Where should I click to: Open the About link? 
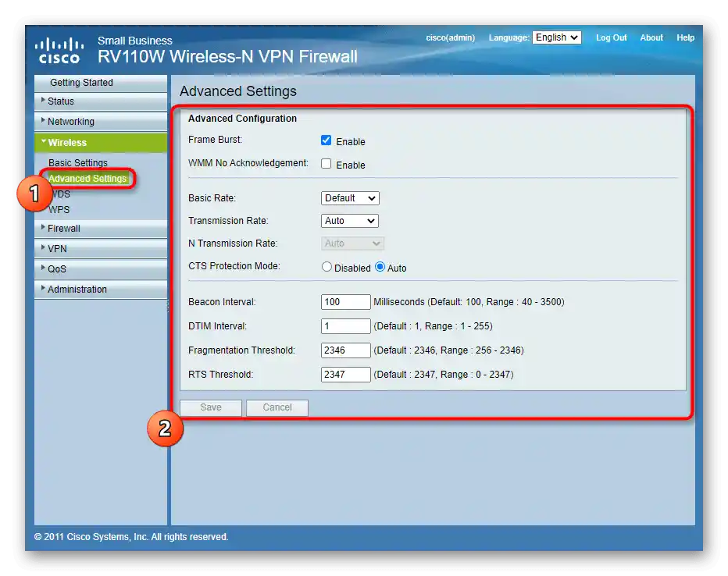click(651, 37)
